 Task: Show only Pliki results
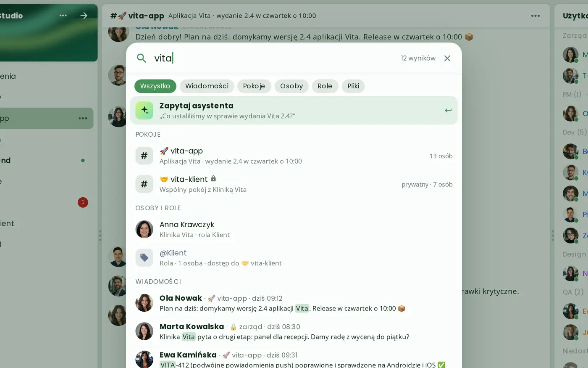(x=353, y=86)
